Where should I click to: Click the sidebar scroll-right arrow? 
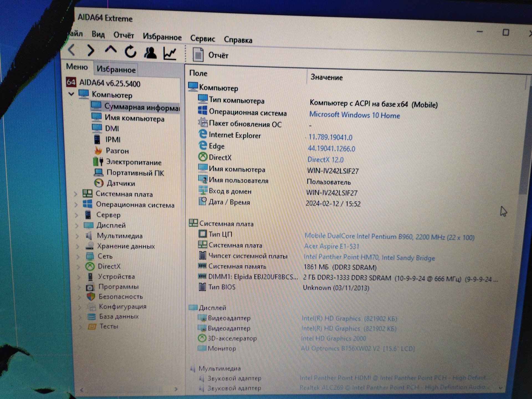point(176,389)
